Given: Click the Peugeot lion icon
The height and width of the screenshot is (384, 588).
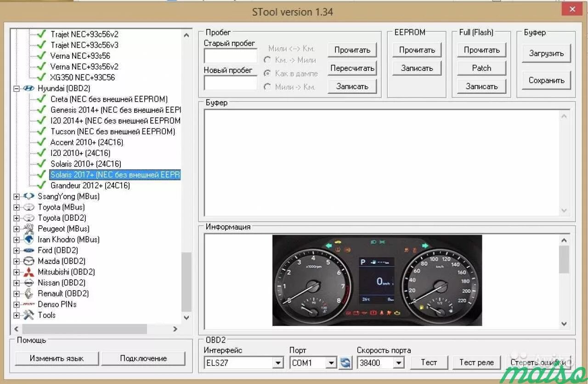Looking at the screenshot, I should point(29,229).
